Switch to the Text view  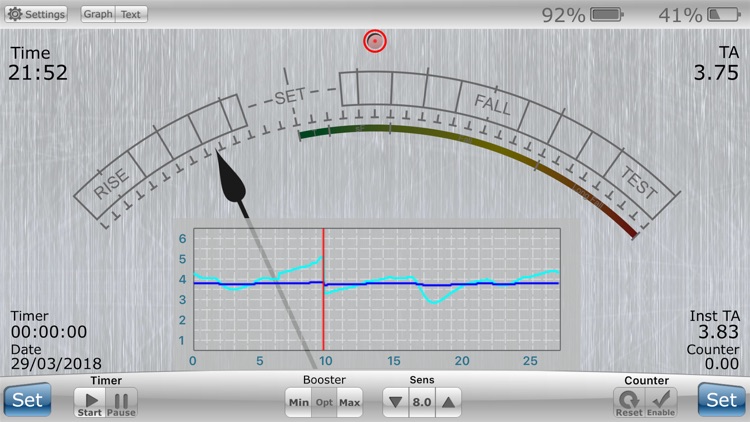(x=131, y=14)
